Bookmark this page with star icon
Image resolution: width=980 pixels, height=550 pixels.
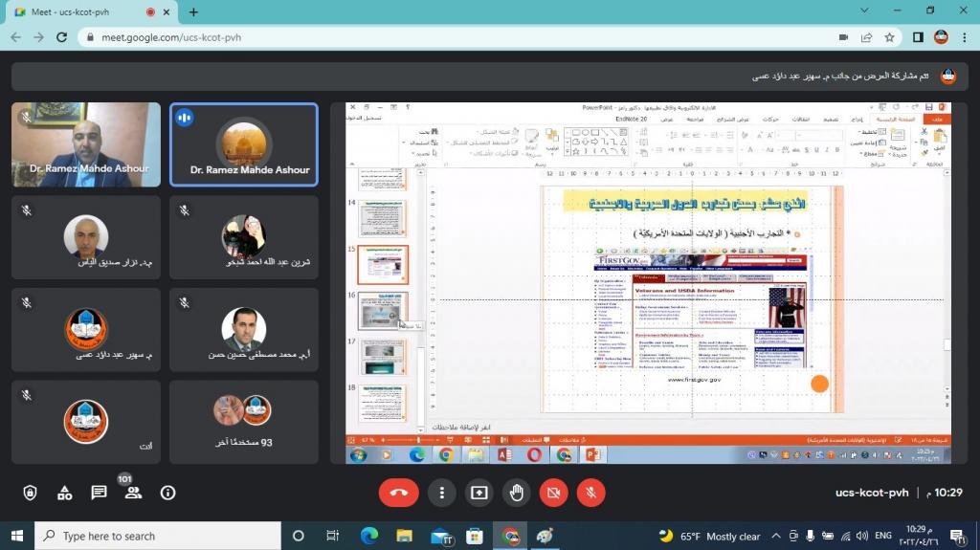pyautogui.click(x=890, y=37)
